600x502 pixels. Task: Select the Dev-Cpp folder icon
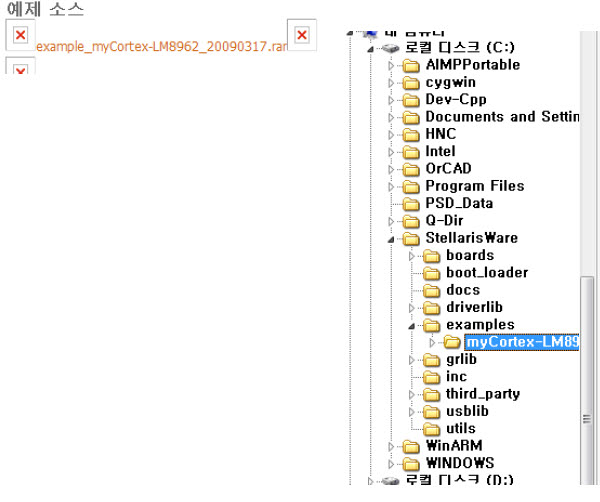[411, 100]
